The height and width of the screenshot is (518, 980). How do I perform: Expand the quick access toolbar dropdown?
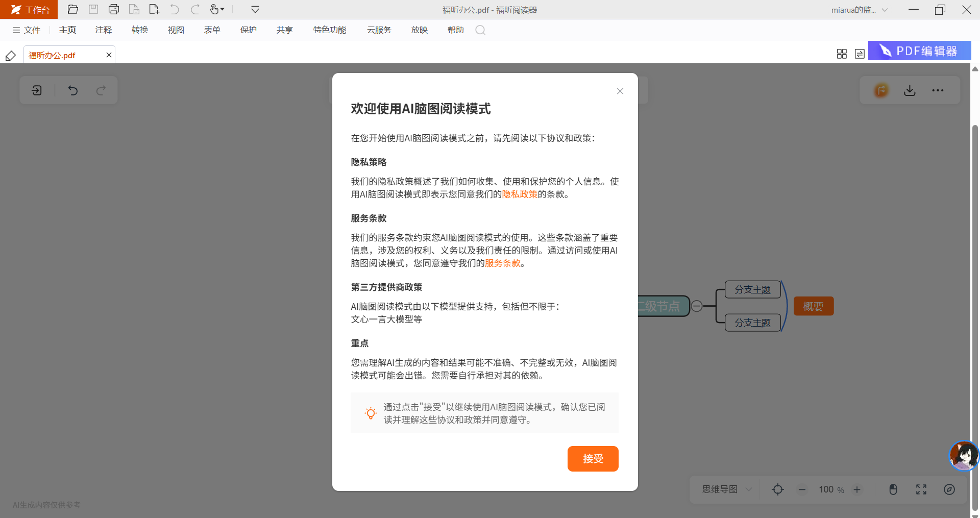(255, 9)
